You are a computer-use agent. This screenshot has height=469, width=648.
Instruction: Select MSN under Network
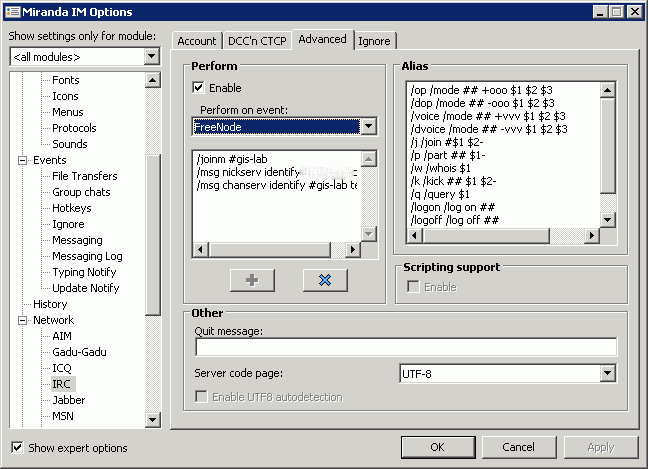63,416
